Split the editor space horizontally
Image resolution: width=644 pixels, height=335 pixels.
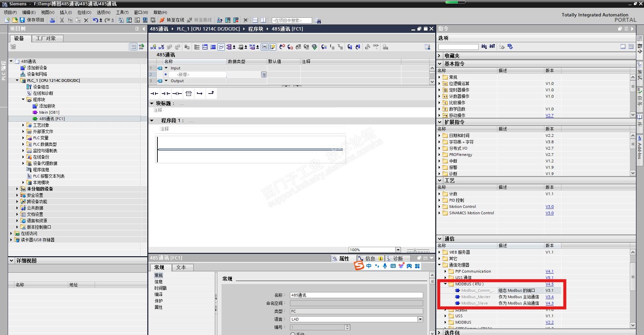point(255,20)
